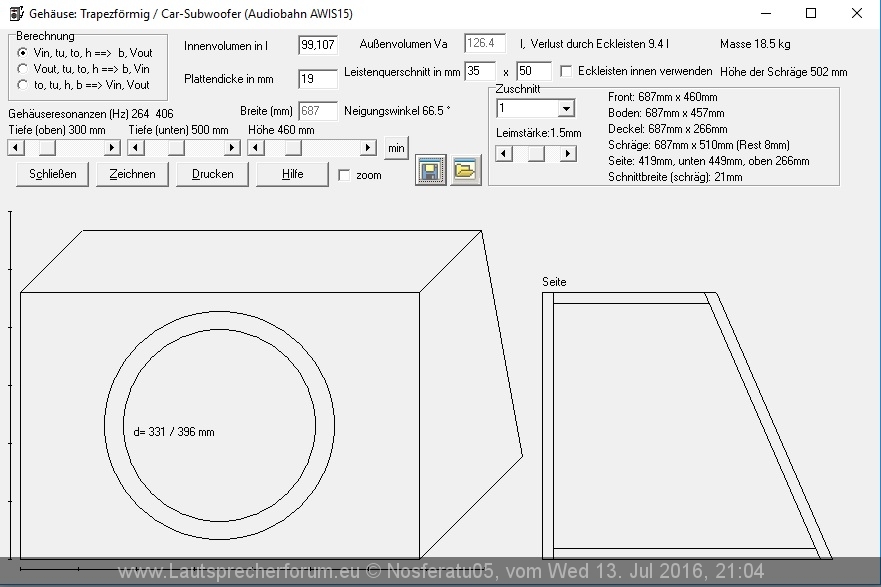Image resolution: width=881 pixels, height=587 pixels.
Task: Toggle Eckleisten innen verwenden checkbox
Action: click(567, 71)
